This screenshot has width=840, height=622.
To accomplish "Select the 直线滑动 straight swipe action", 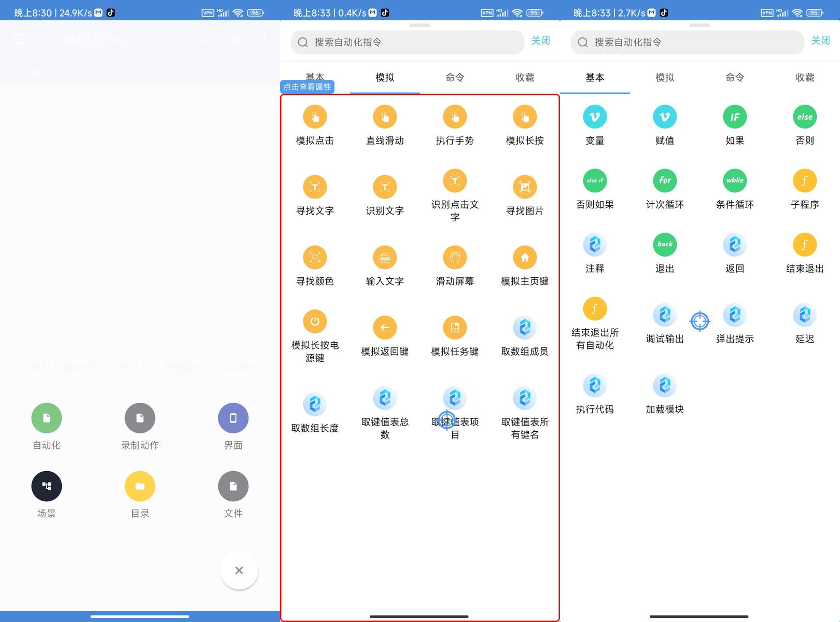I will tap(385, 117).
